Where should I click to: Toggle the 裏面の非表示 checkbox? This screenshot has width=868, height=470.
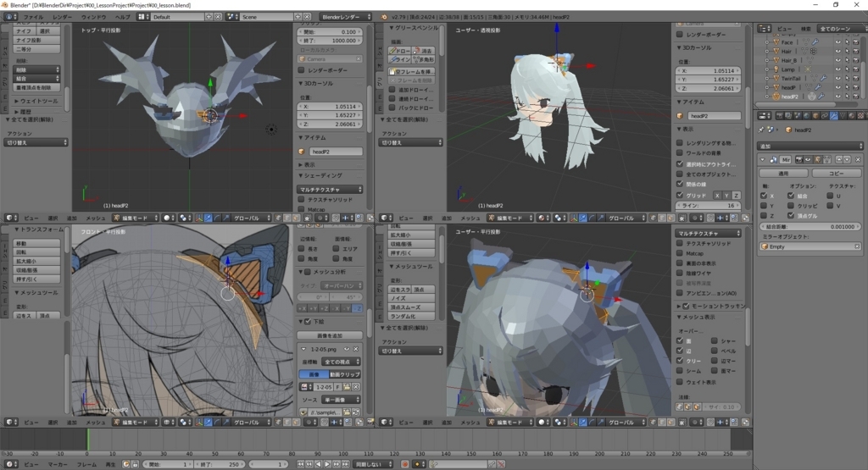click(680, 263)
